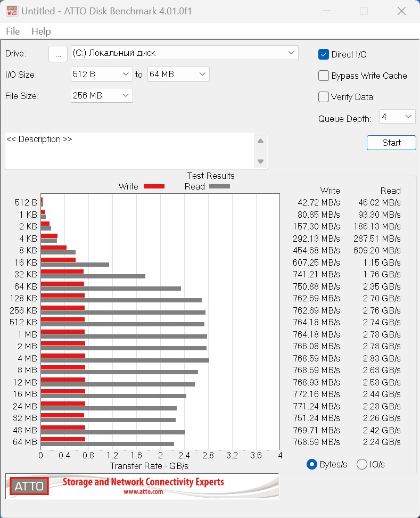
Task: Open the Drive selection dropdown
Action: click(x=184, y=53)
